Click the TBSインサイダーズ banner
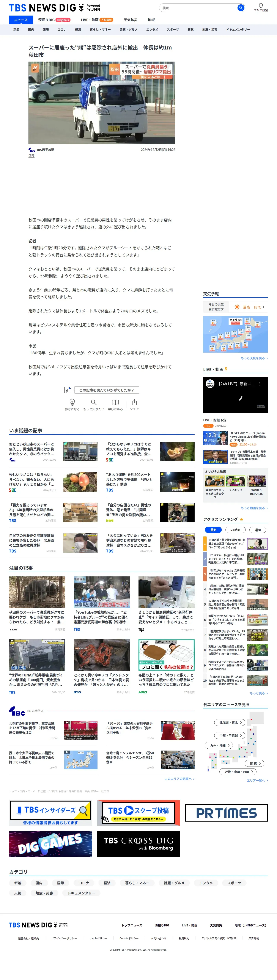The image size is (277, 980). pyautogui.click(x=50, y=813)
